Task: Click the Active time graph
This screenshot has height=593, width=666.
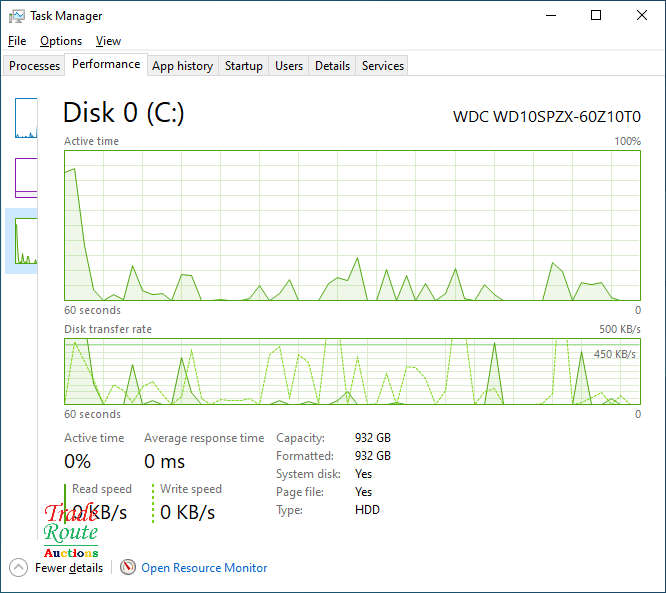Action: (352, 225)
